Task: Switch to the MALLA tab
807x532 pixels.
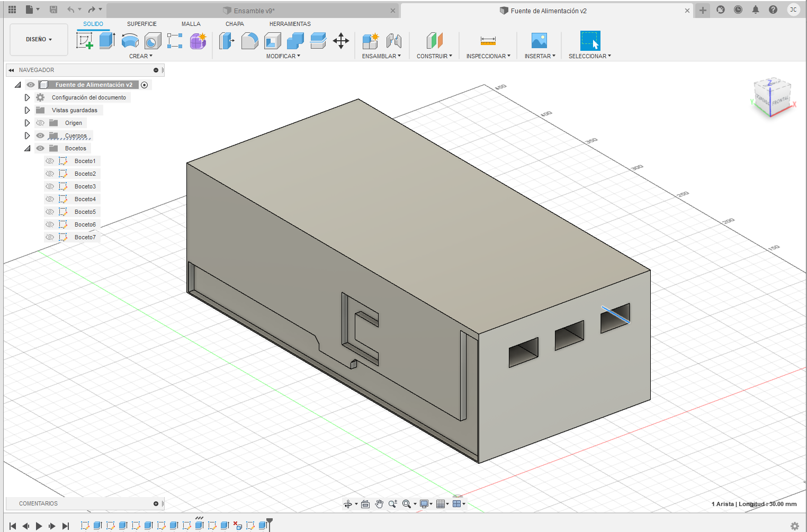Action: [x=191, y=24]
